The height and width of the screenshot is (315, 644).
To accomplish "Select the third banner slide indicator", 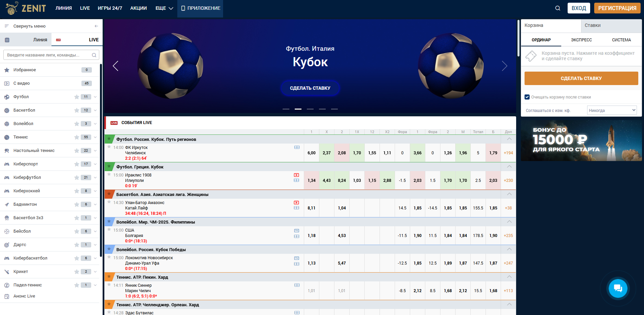I will click(310, 109).
